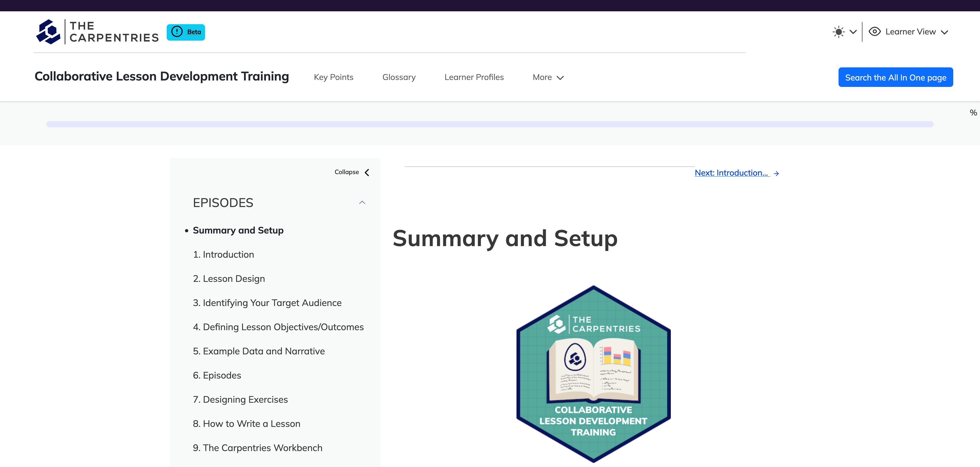980x467 pixels.
Task: Toggle the Learner View dropdown
Action: (x=911, y=31)
